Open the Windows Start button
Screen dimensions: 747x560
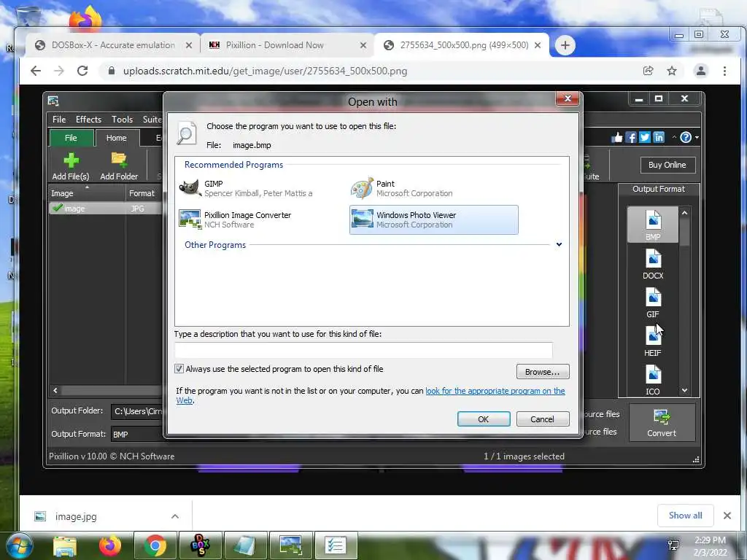coord(19,545)
